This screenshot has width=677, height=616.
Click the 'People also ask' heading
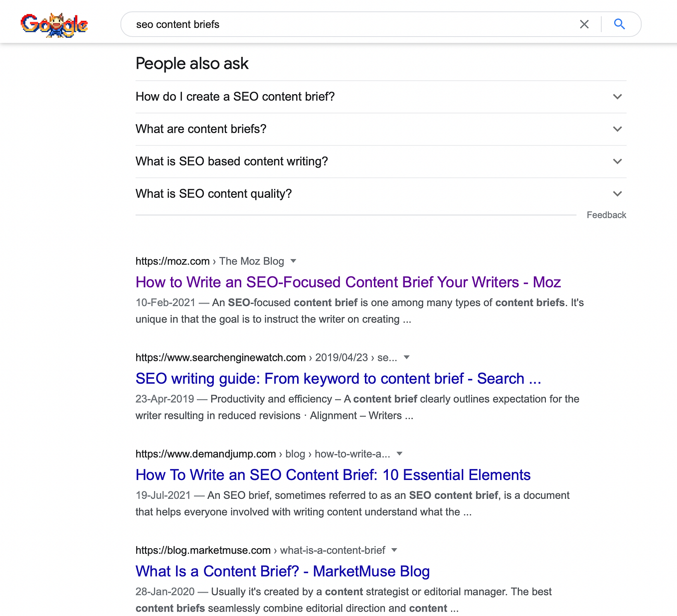pyautogui.click(x=192, y=63)
